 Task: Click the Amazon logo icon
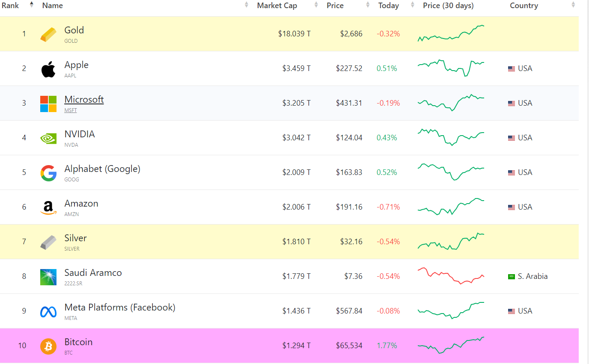click(x=48, y=208)
